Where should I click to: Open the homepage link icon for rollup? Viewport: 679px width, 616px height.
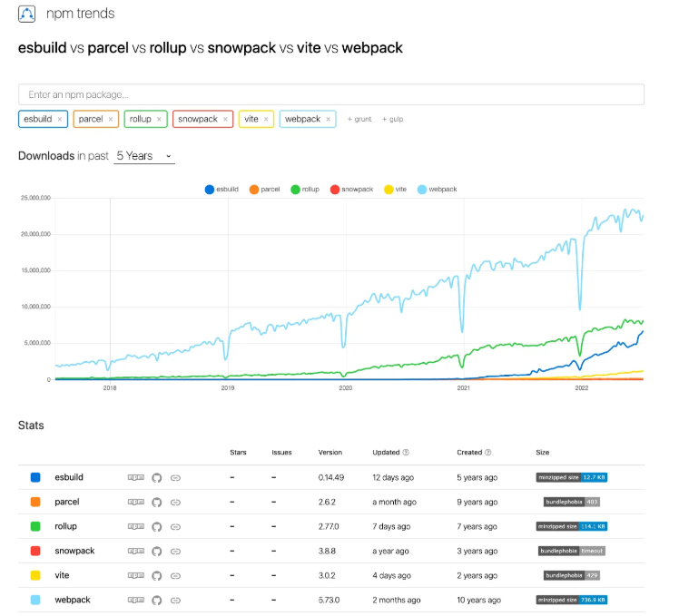[x=175, y=527]
